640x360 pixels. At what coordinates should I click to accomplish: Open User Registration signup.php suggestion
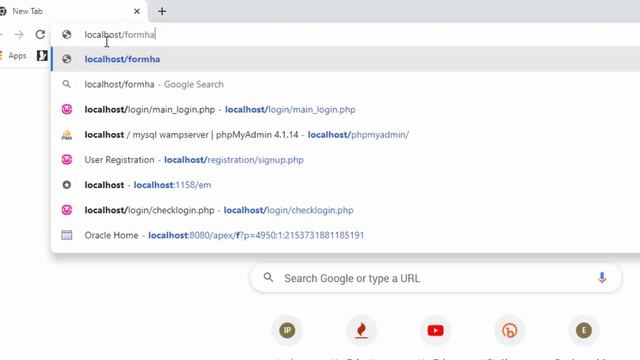pyautogui.click(x=346, y=160)
